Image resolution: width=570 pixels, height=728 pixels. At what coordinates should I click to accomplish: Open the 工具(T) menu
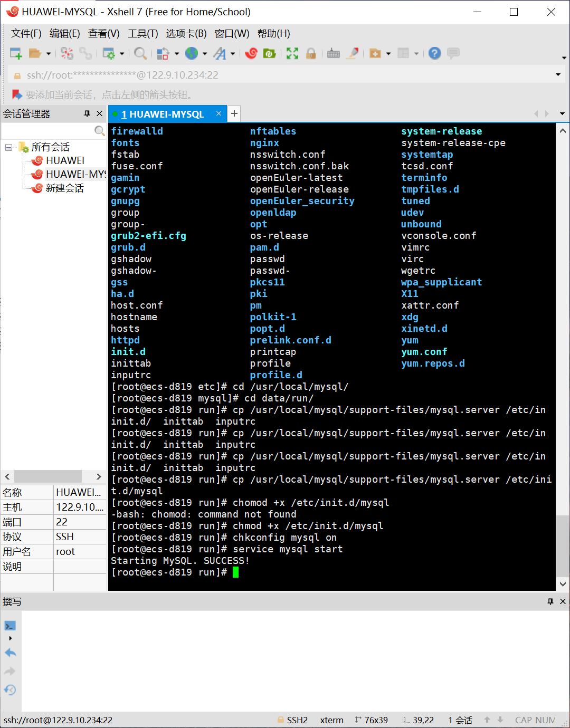click(143, 34)
